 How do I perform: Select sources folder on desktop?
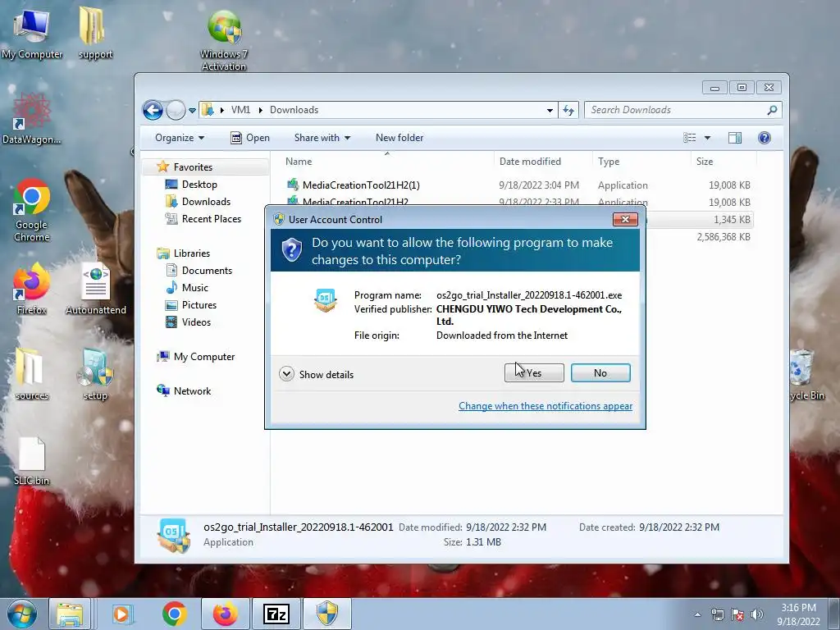point(31,374)
